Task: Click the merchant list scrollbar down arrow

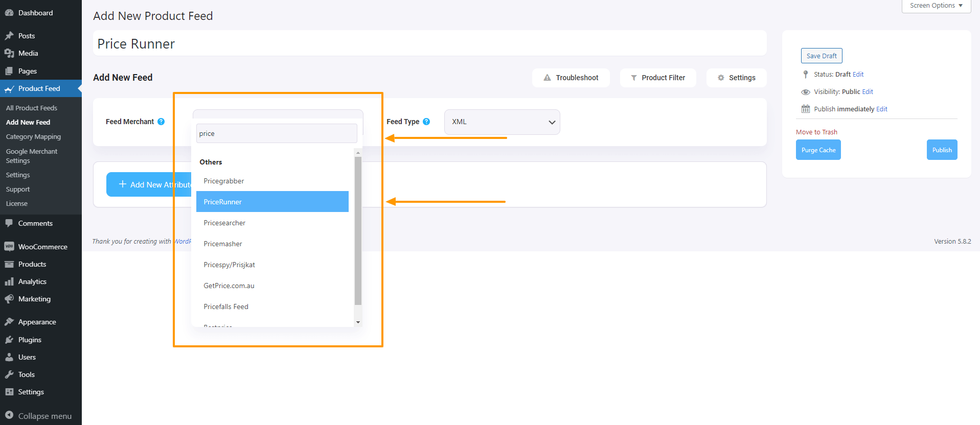Action: pyautogui.click(x=358, y=322)
